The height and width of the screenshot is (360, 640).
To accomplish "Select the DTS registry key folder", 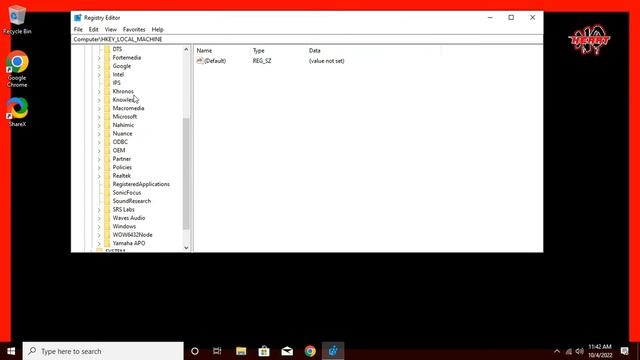I will [x=117, y=49].
